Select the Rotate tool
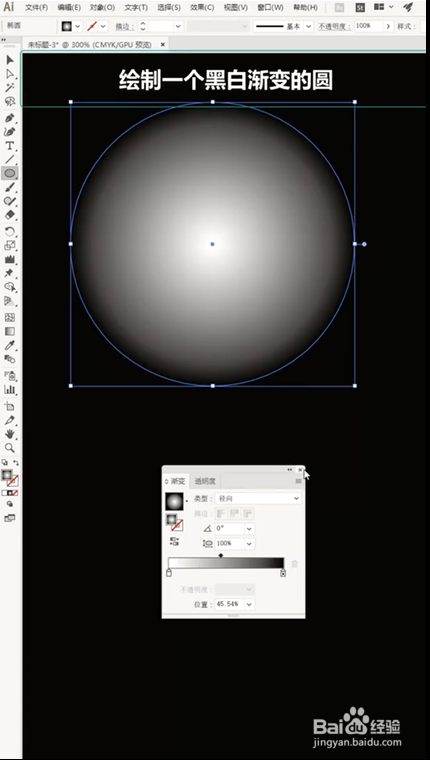Viewport: 430px width, 760px height. click(10, 232)
